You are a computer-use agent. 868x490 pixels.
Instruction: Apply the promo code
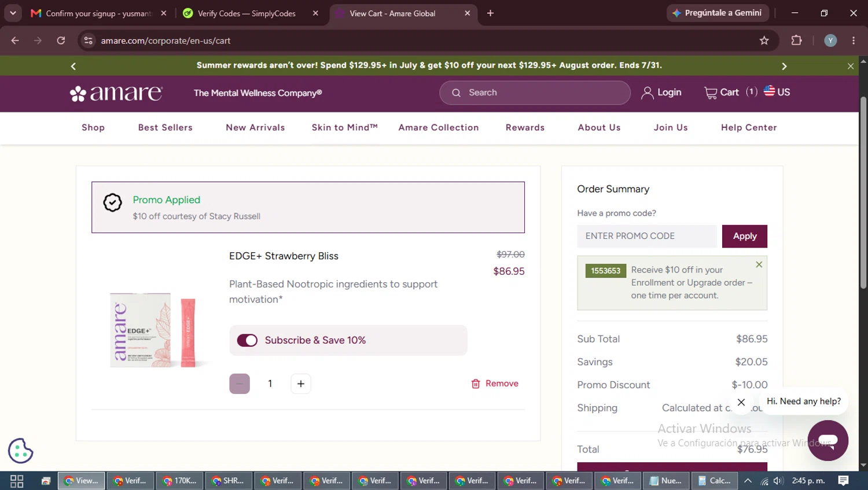(x=745, y=236)
